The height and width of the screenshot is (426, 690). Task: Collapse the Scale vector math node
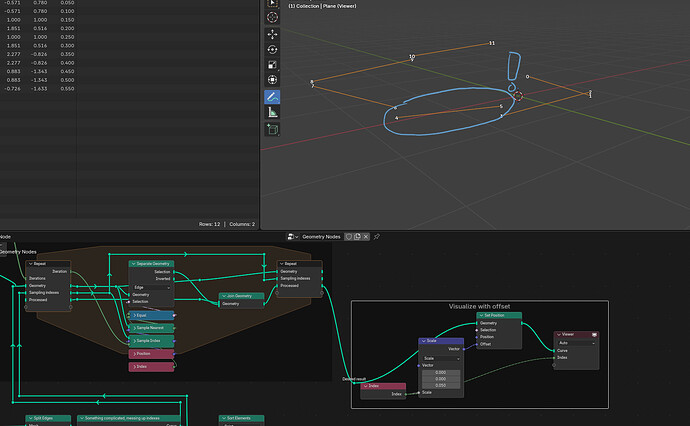(x=423, y=341)
